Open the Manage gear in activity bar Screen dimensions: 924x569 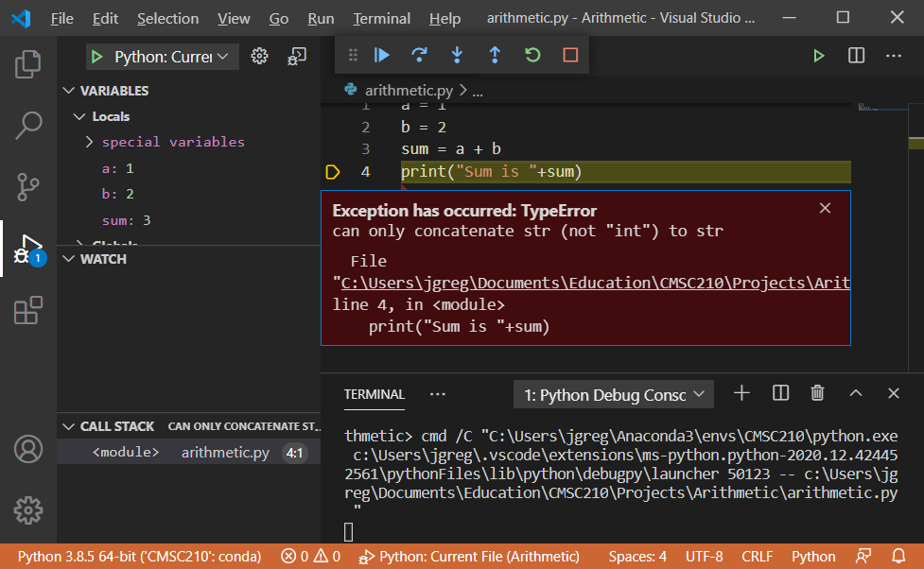tap(27, 510)
